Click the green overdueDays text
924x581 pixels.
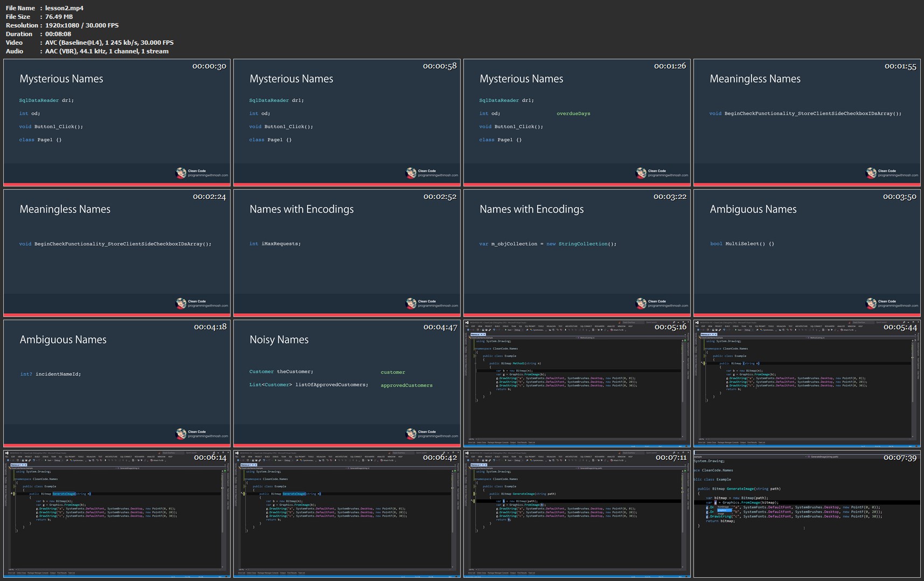pos(573,114)
